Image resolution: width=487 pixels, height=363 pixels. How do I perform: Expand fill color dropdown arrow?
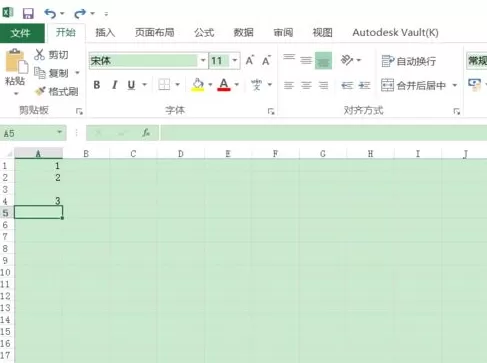210,85
